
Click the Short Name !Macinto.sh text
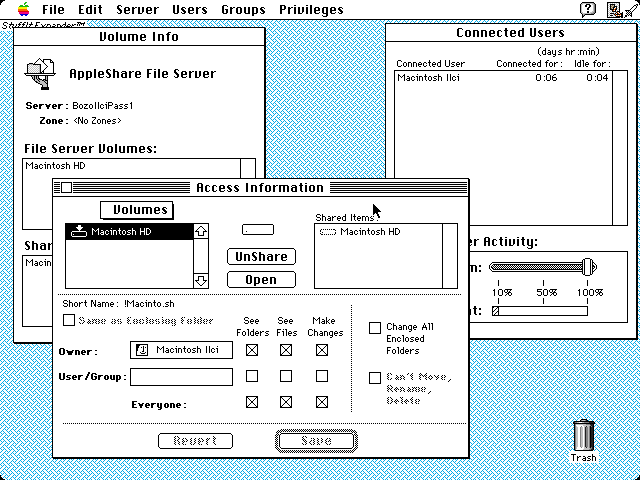149,304
